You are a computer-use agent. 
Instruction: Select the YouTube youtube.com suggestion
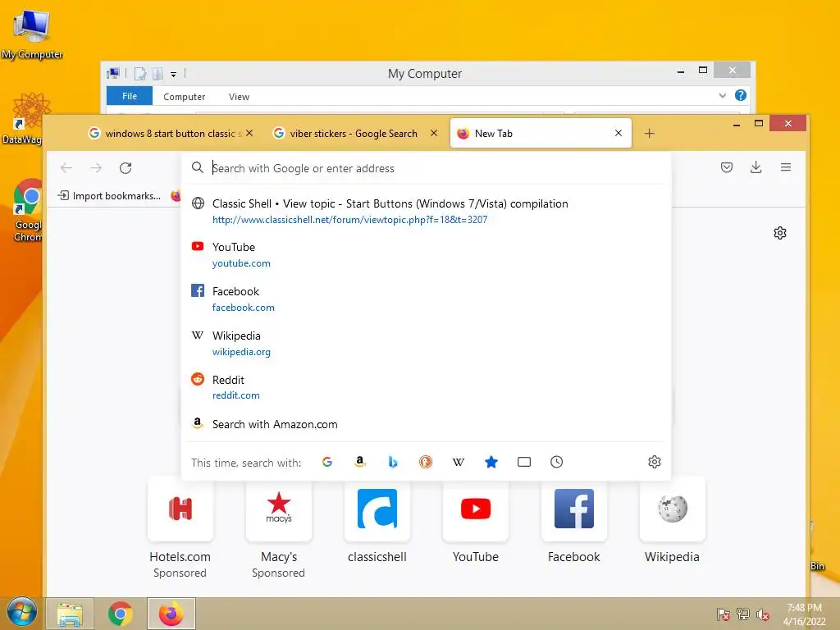[426, 255]
